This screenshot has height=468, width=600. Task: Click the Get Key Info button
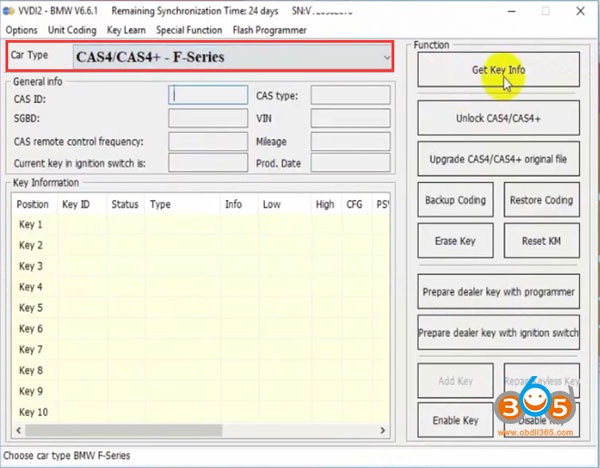pyautogui.click(x=498, y=70)
